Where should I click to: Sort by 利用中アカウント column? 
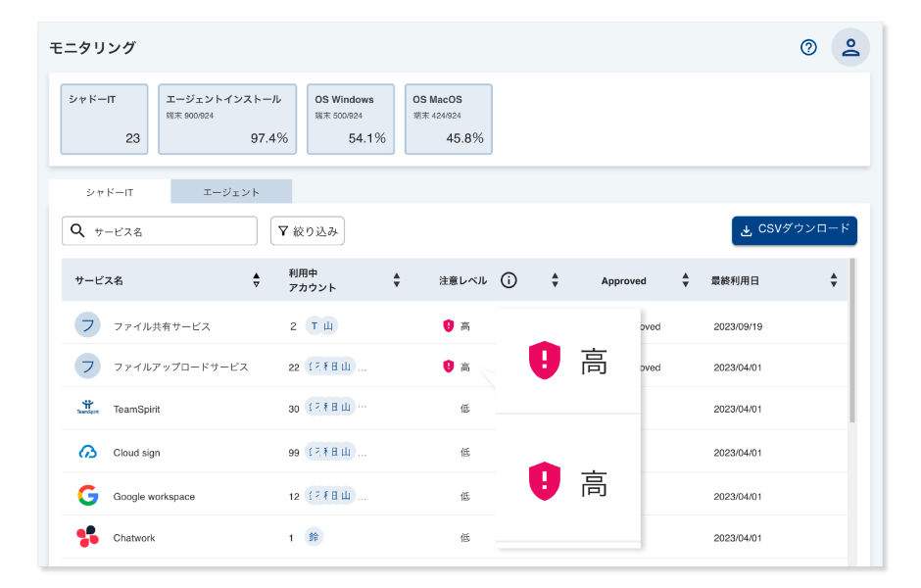pos(396,279)
